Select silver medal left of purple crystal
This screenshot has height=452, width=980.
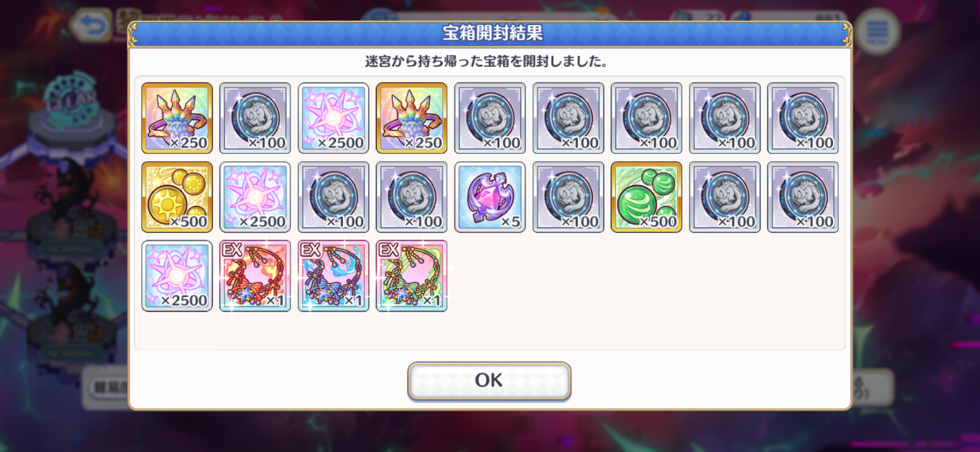[411, 197]
